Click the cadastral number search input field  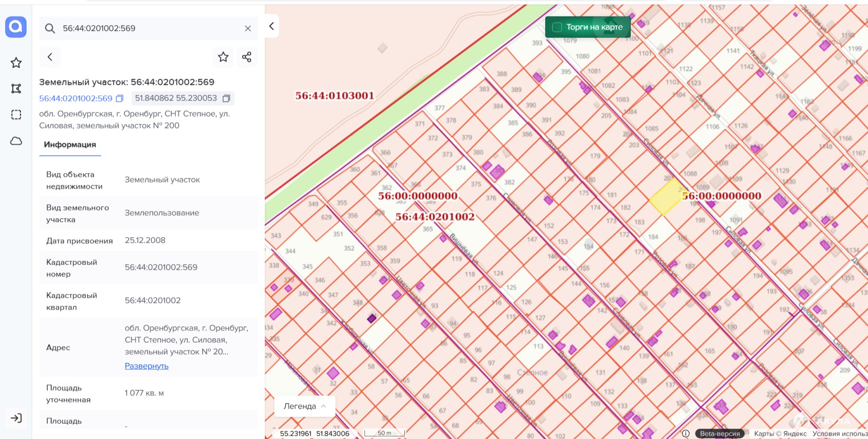(147, 28)
